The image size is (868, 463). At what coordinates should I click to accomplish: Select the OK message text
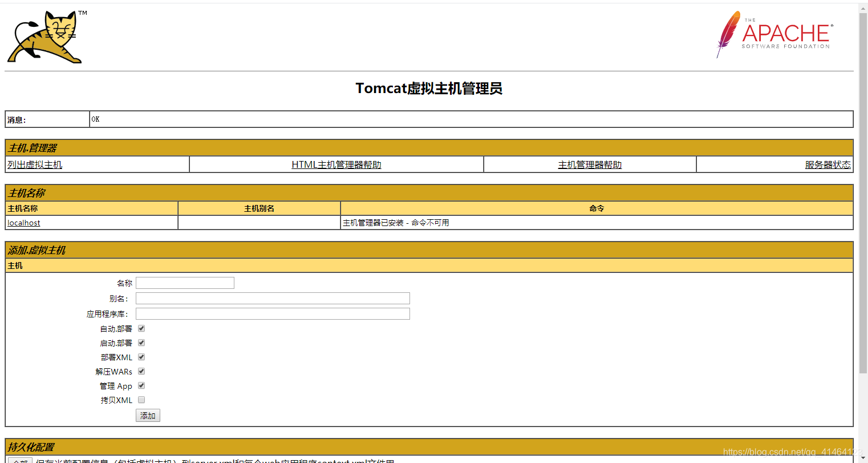95,119
